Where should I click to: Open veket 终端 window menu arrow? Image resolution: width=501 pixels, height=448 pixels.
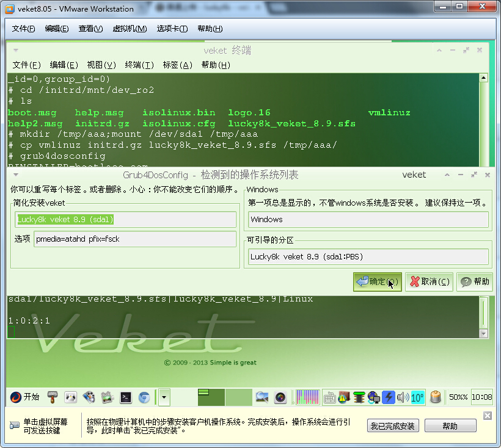click(x=16, y=50)
